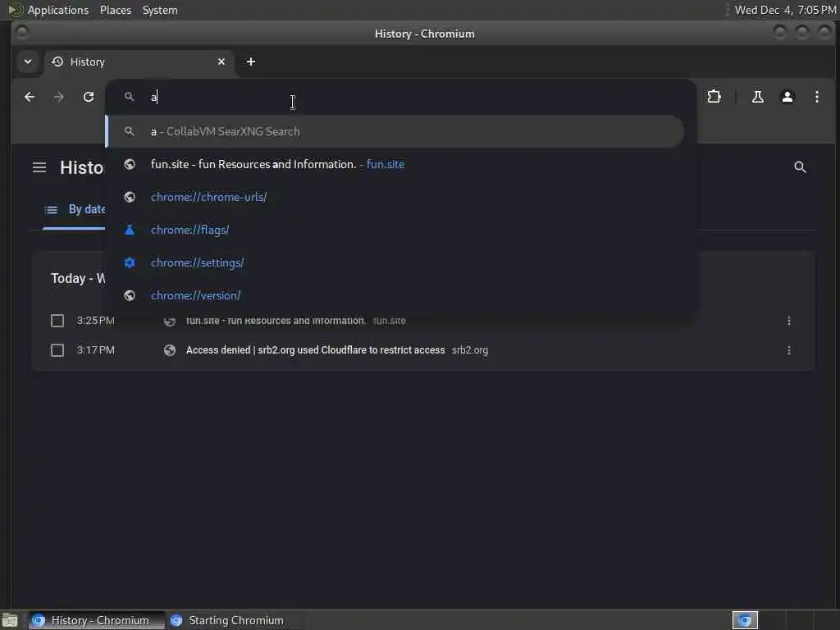This screenshot has width=840, height=630.
Task: Open actions menu for fun.site entry
Action: 788,321
